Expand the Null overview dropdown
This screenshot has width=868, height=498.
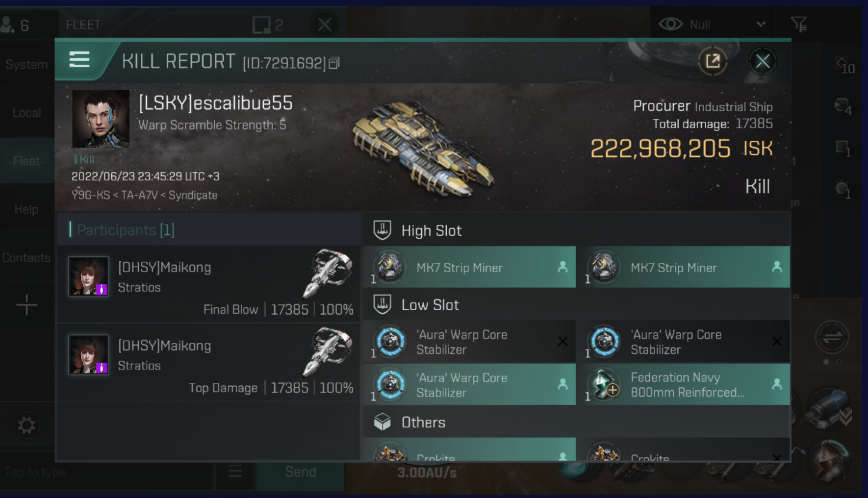[761, 24]
